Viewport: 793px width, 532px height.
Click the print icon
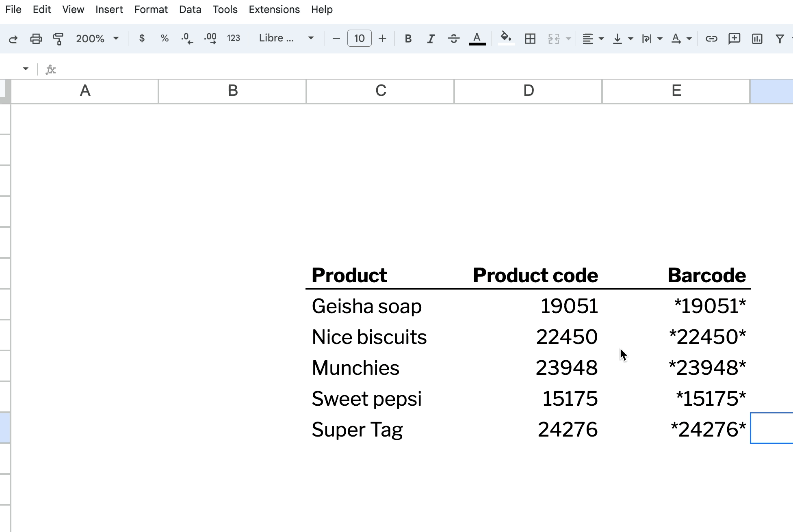pyautogui.click(x=36, y=39)
